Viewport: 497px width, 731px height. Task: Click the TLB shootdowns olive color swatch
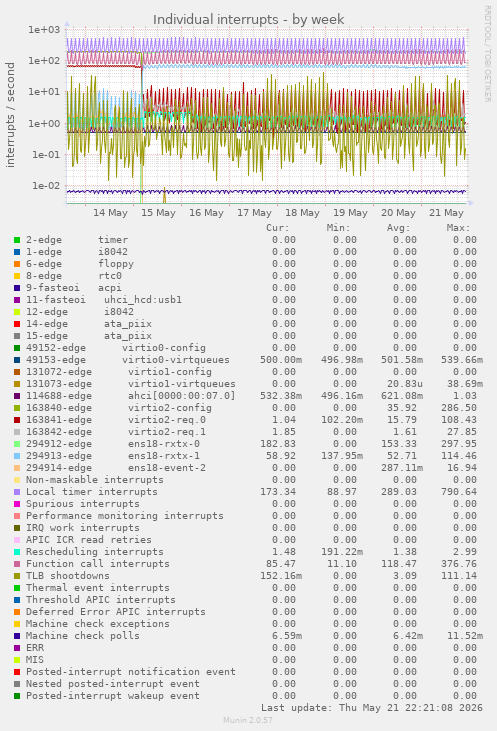(17, 576)
